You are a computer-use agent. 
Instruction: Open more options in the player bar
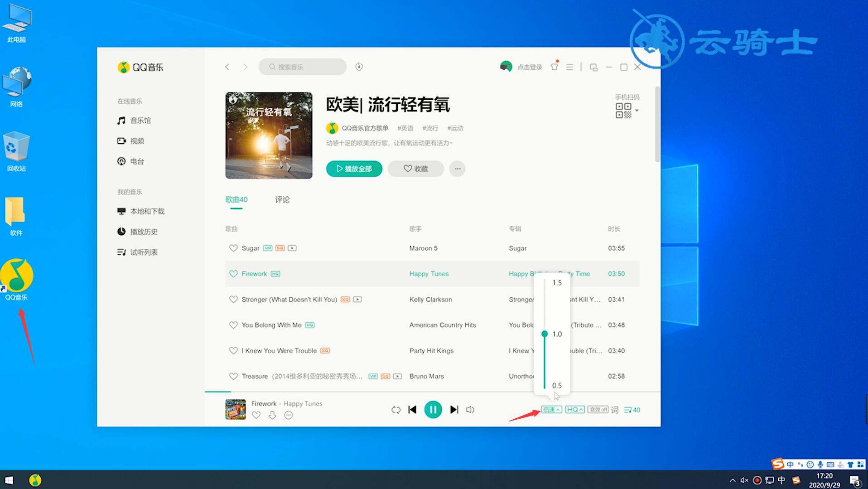tap(289, 415)
